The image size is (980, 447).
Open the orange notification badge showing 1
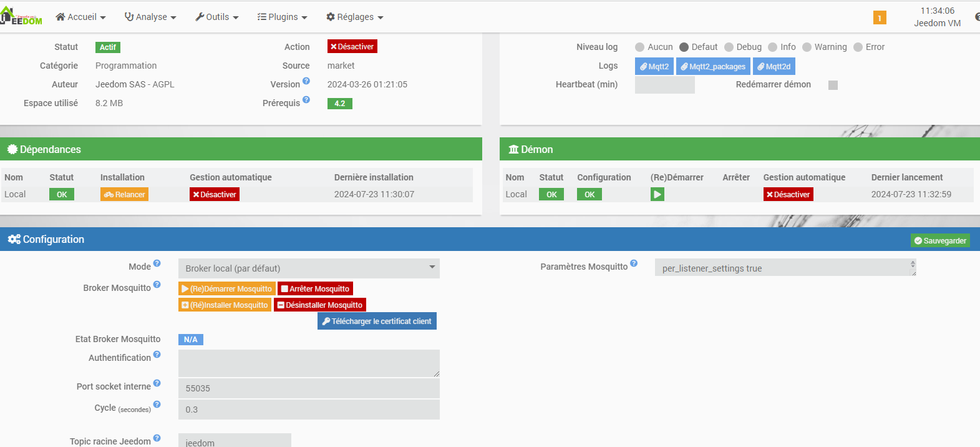pyautogui.click(x=880, y=18)
